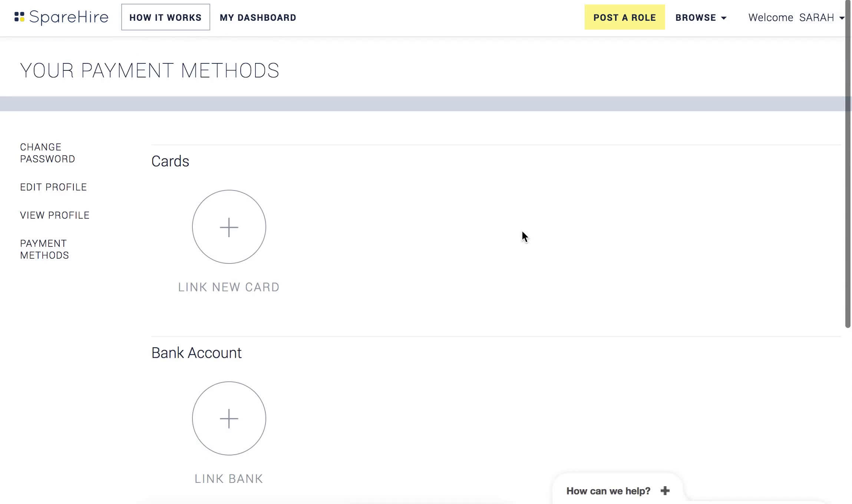Click YOUR PAYMENT METHODS page title
Screen dimensions: 852x504
point(150,70)
